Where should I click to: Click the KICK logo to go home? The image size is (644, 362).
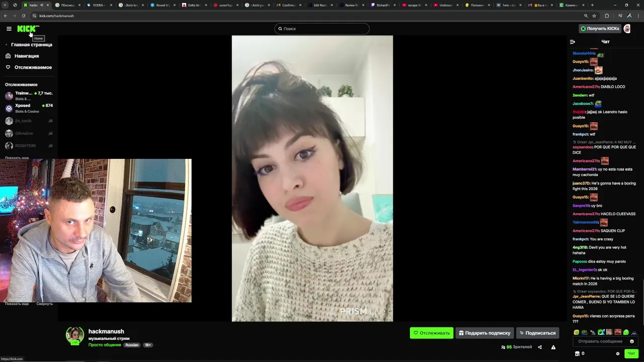28,29
